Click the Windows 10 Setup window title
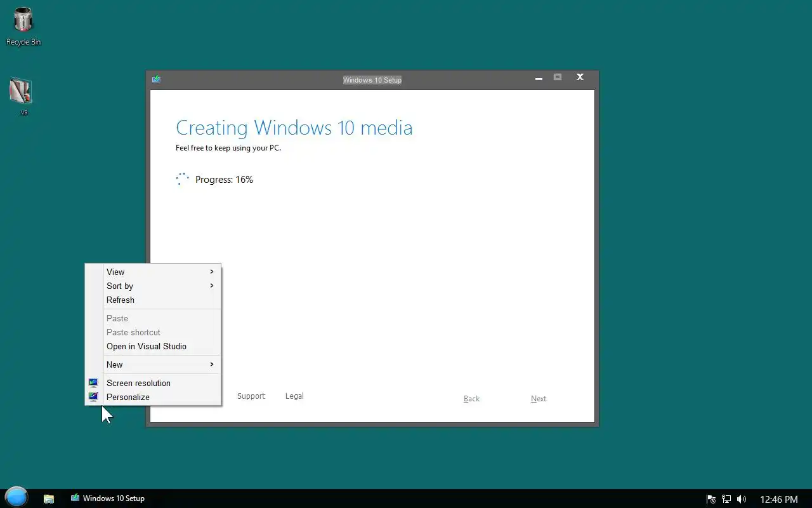Screen dimensions: 812x508 pos(372,80)
